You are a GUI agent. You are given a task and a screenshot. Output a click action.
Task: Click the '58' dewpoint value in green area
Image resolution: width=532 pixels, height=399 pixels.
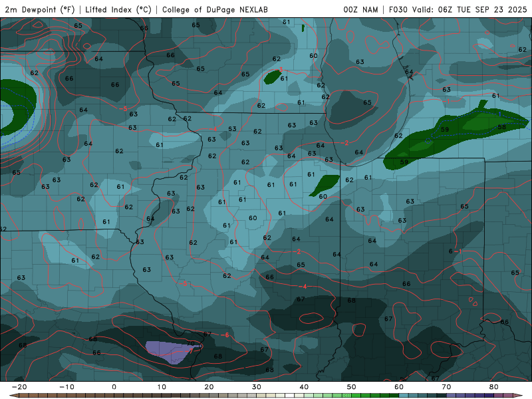pos(502,127)
